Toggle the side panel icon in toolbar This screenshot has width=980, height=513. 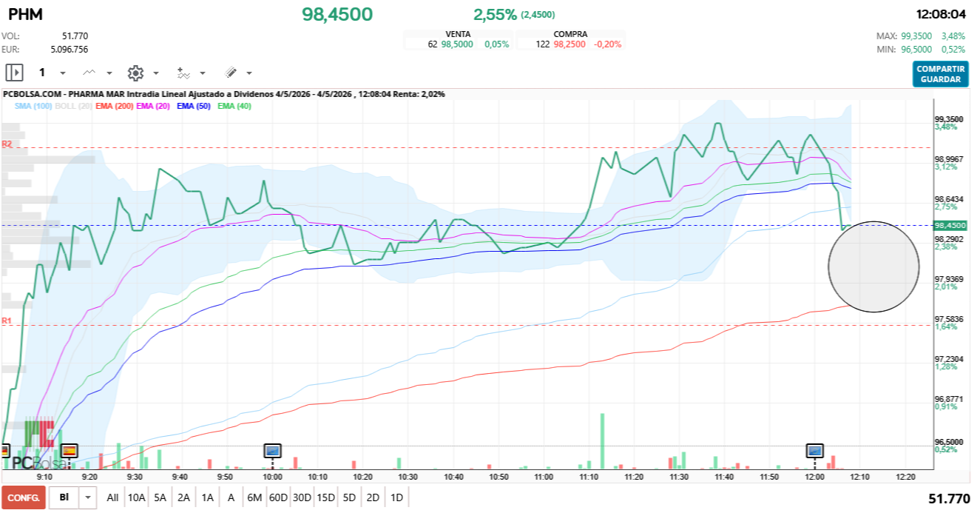click(x=15, y=73)
